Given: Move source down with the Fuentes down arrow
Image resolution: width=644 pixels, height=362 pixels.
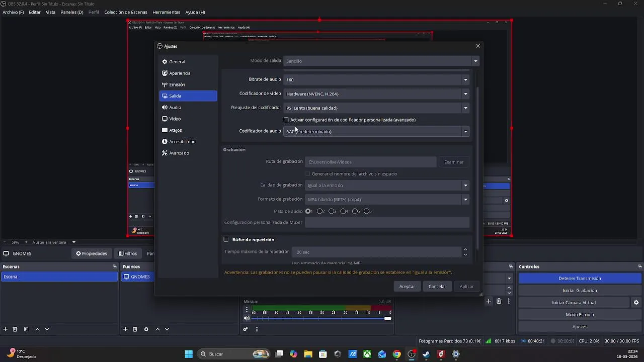Looking at the screenshot, I should point(167,329).
